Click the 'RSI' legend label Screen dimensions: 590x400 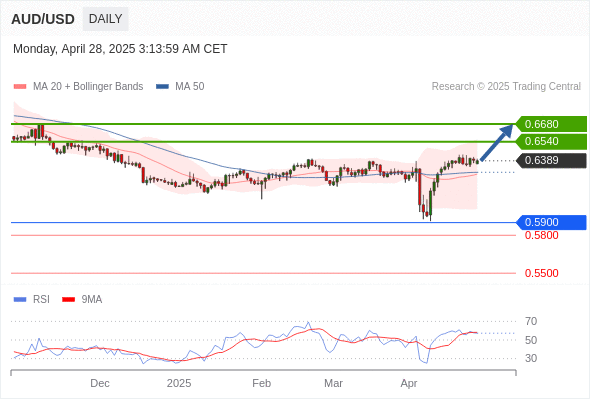(x=41, y=300)
